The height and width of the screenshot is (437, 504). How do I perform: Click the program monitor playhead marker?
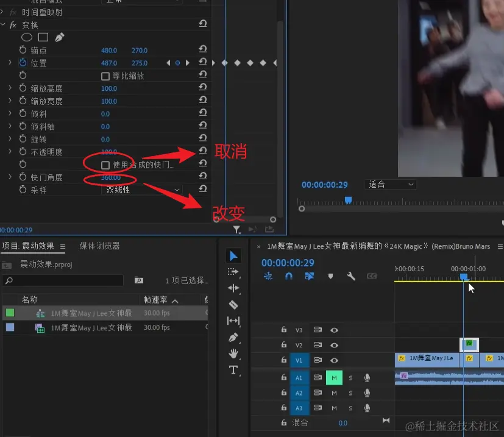(x=348, y=201)
